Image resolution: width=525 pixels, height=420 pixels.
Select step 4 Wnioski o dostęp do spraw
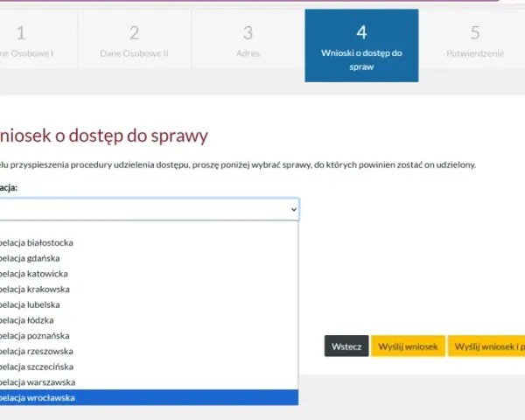coord(361,45)
